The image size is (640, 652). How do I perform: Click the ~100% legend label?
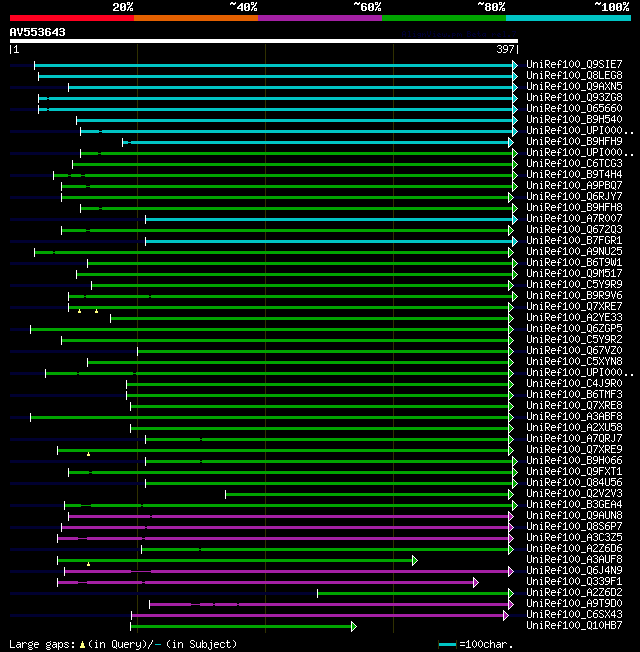point(611,7)
